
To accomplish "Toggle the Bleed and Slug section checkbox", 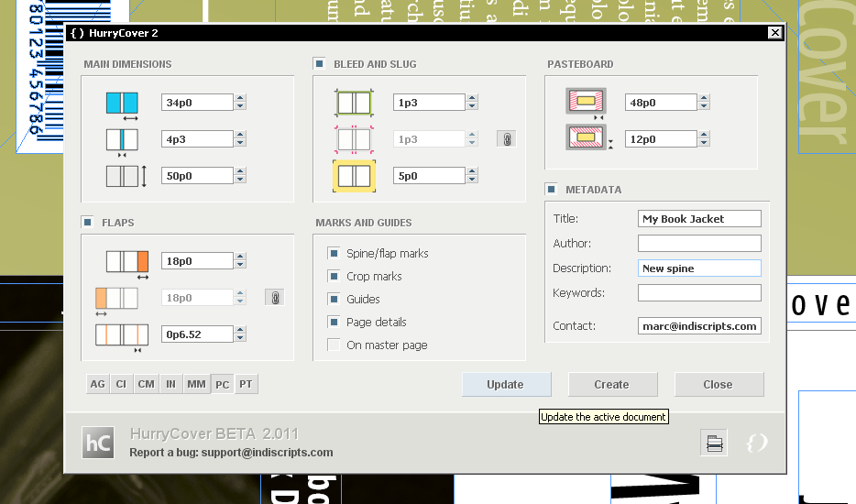I will tap(319, 64).
